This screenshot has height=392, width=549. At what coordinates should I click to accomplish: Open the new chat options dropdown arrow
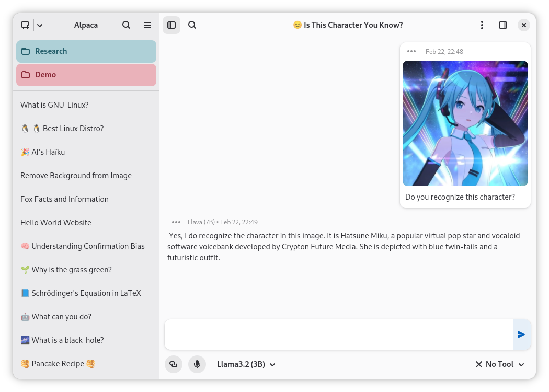(x=40, y=25)
